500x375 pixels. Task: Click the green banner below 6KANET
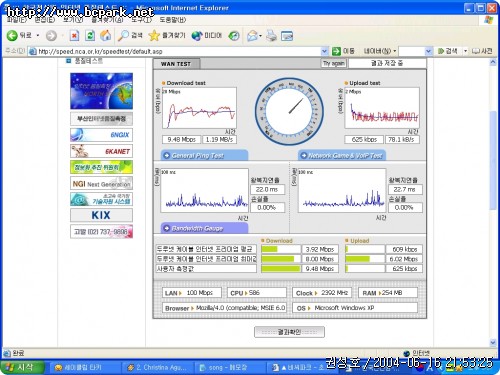(x=101, y=167)
